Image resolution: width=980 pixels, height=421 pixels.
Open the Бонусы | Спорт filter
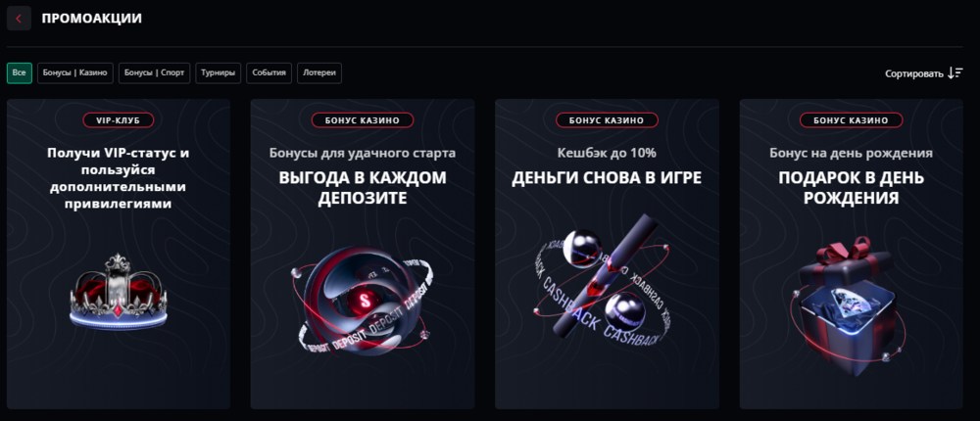[155, 73]
